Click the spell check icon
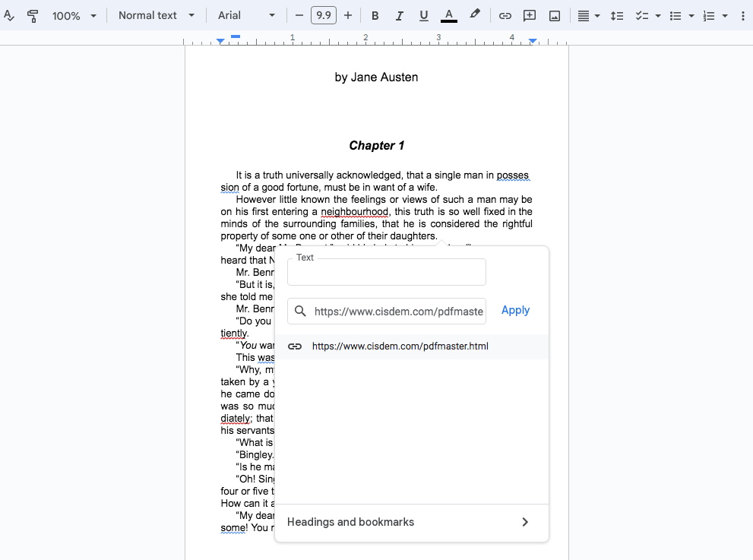 click(8, 16)
